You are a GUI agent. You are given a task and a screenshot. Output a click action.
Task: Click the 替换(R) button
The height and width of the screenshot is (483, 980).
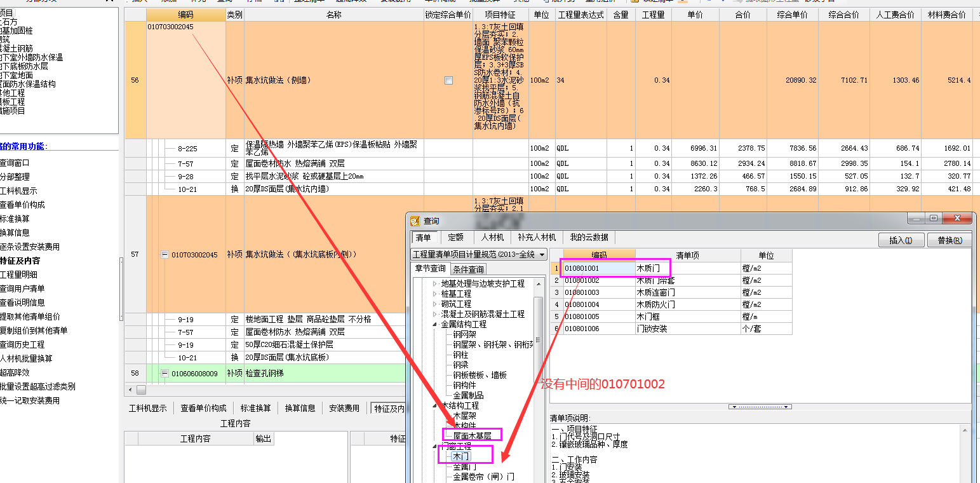click(949, 240)
